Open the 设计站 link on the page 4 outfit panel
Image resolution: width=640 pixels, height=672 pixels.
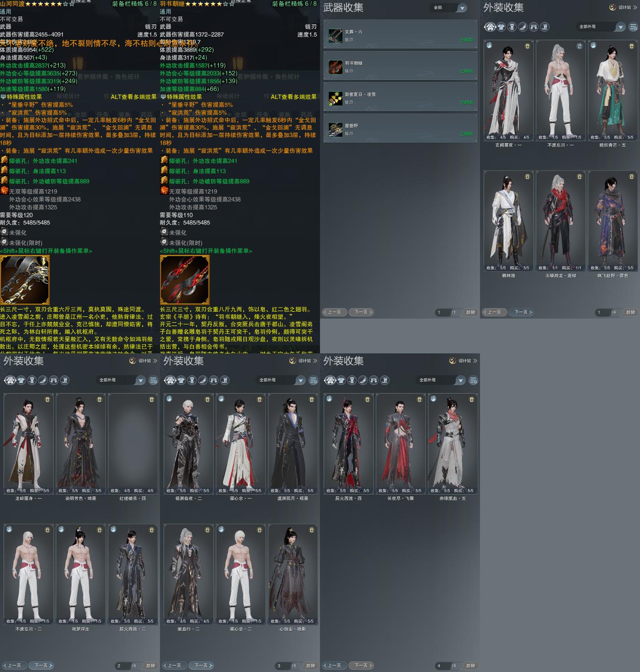coord(464,361)
